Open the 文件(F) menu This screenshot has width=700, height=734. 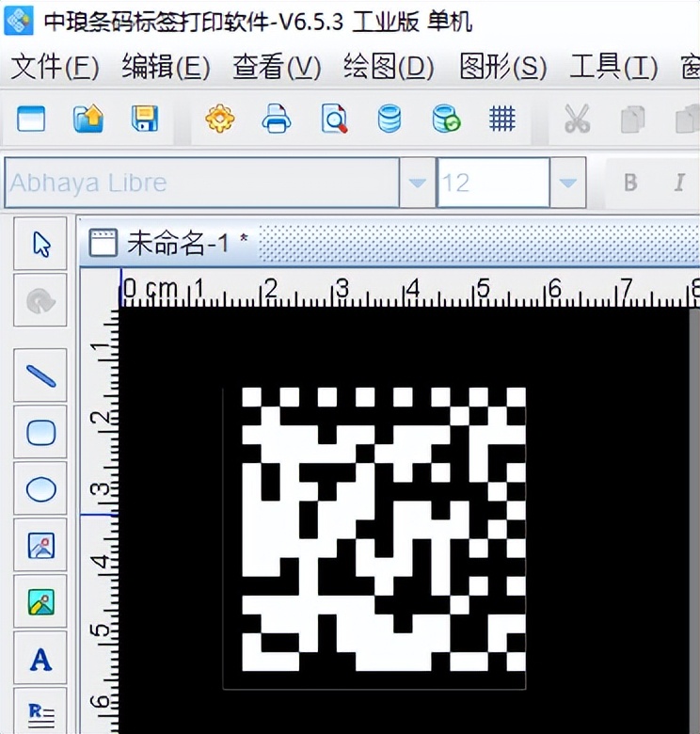55,67
